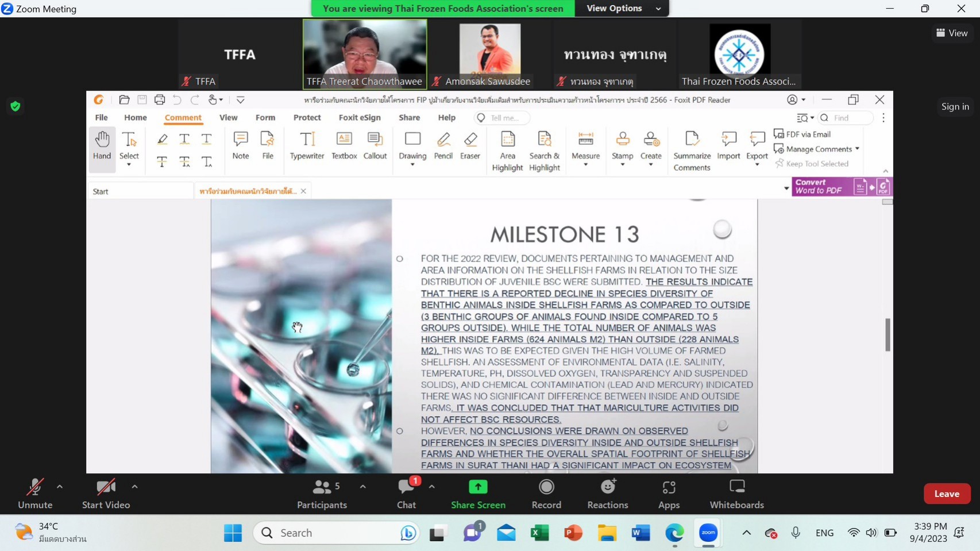
Task: Click the Textbox tool
Action: pyautogui.click(x=344, y=145)
